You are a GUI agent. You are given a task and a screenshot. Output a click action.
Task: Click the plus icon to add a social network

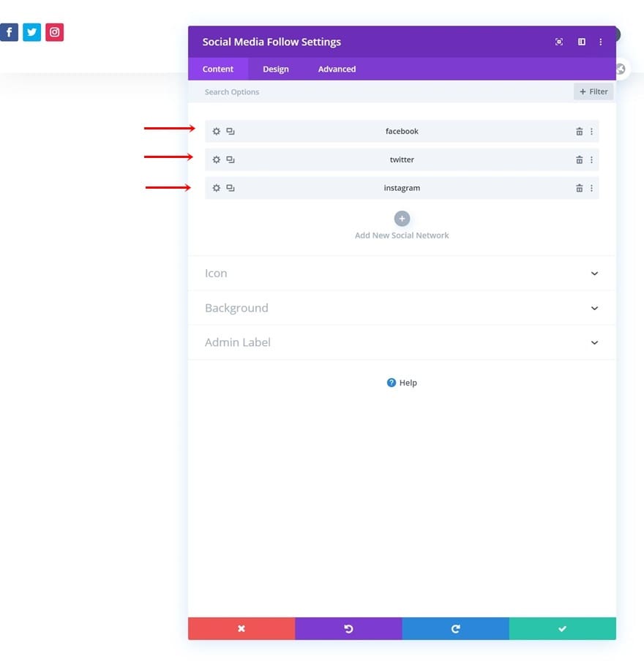point(402,219)
